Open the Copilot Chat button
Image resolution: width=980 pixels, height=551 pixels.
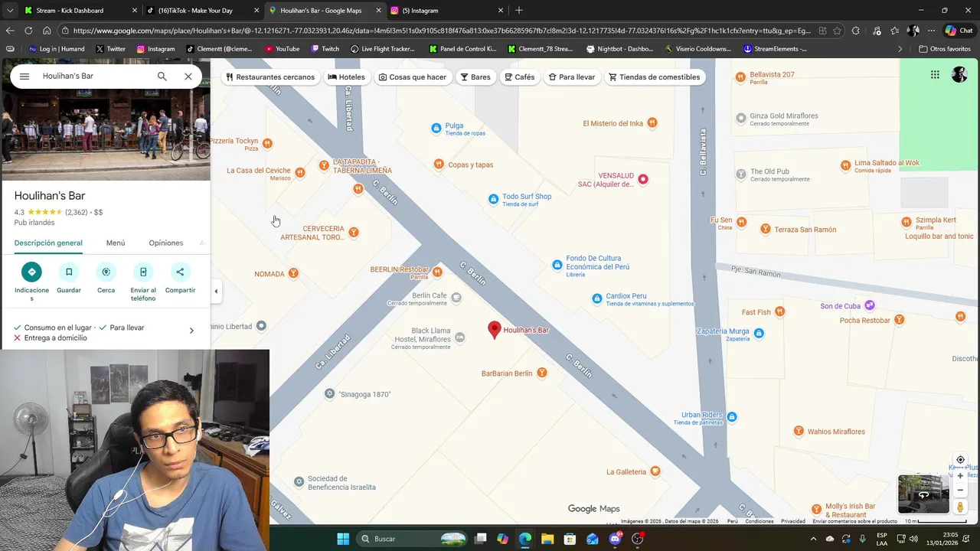click(960, 31)
